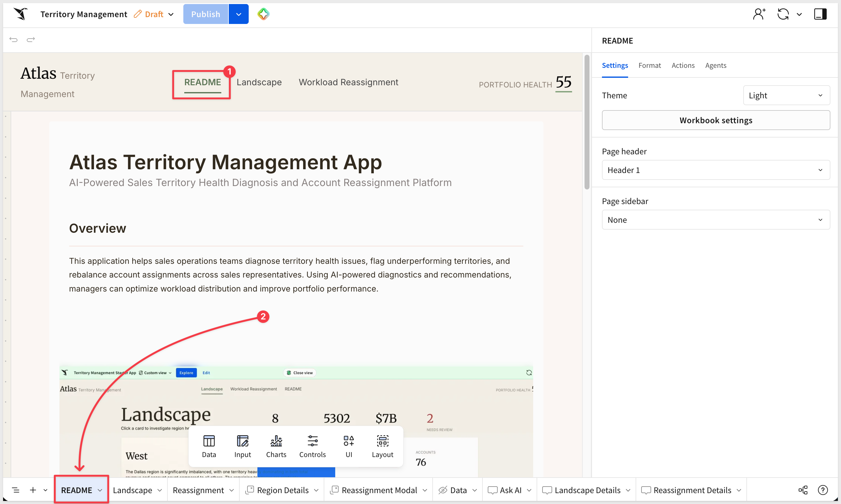Open the Charts element menu
Image resolution: width=841 pixels, height=504 pixels.
tap(276, 446)
